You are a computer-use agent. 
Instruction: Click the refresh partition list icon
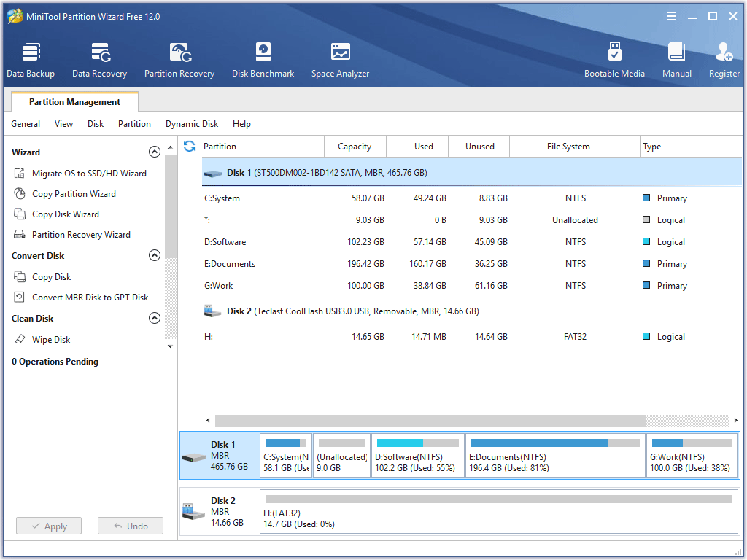[x=190, y=146]
